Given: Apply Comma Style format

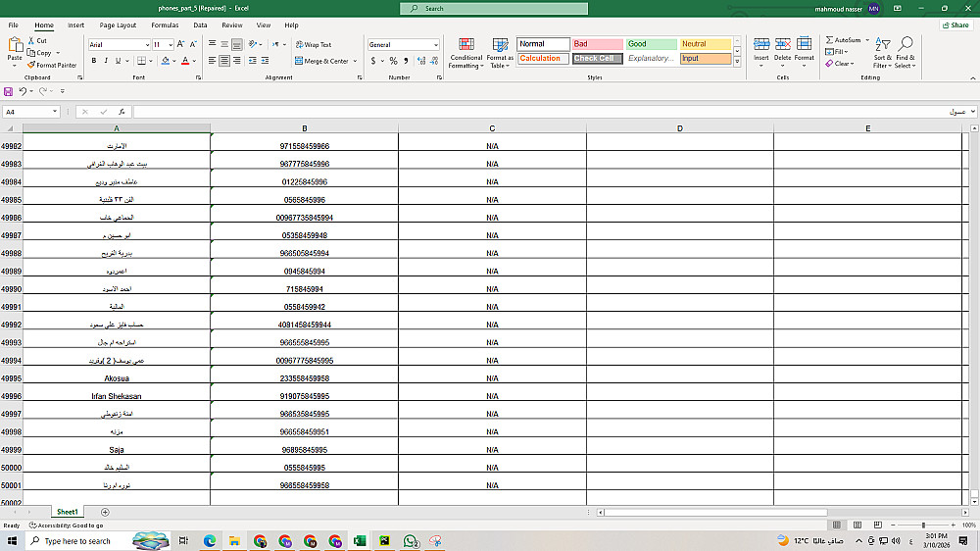Looking at the screenshot, I should coord(406,61).
